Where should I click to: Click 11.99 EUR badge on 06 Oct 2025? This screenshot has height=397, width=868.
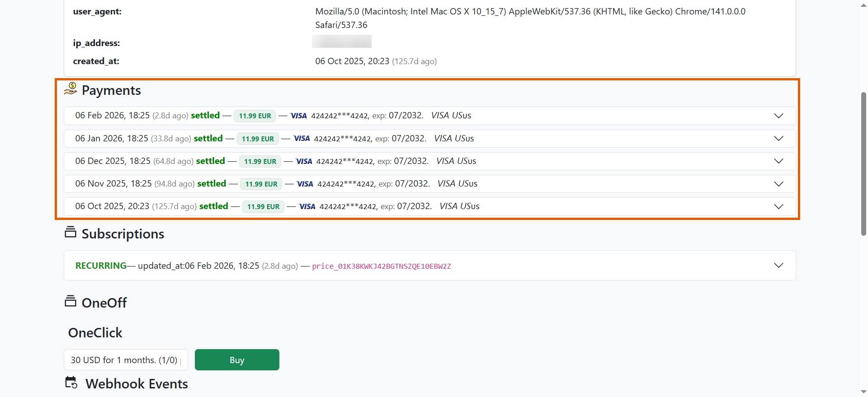[x=264, y=206]
